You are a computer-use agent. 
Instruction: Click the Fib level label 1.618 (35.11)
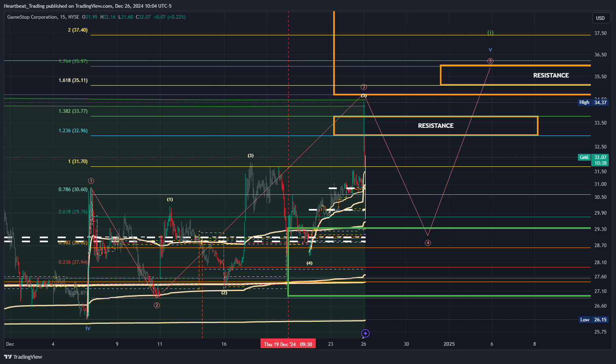(x=73, y=80)
